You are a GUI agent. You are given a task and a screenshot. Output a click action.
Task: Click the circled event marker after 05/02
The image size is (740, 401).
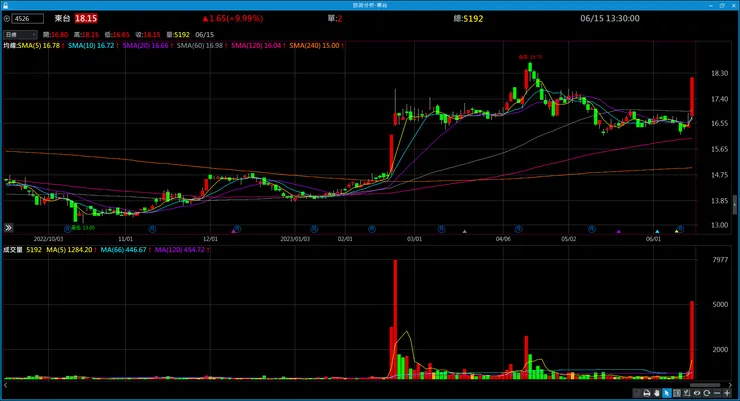coord(592,229)
